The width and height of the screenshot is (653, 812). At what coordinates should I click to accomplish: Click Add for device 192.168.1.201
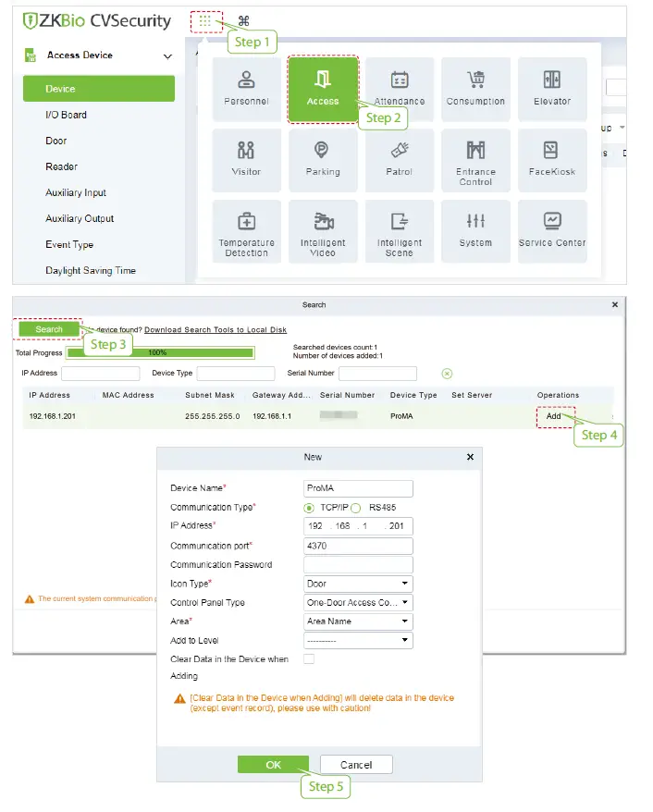554,416
